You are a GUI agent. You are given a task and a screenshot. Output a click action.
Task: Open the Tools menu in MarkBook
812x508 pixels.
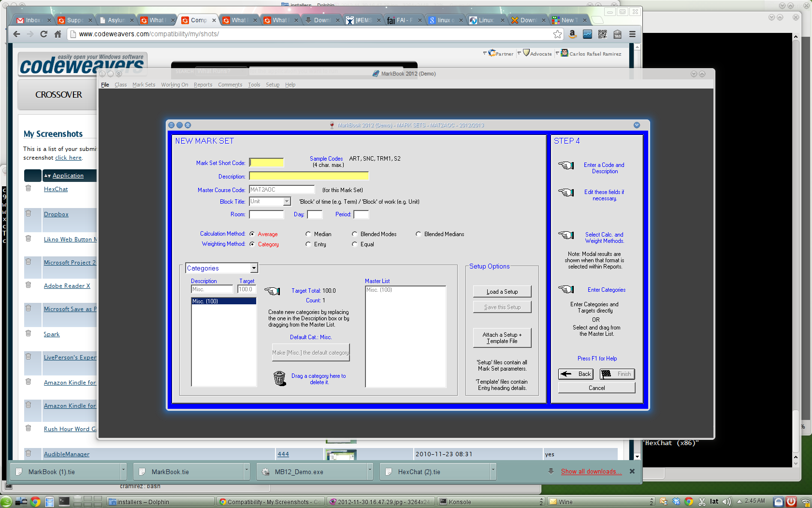(x=254, y=85)
